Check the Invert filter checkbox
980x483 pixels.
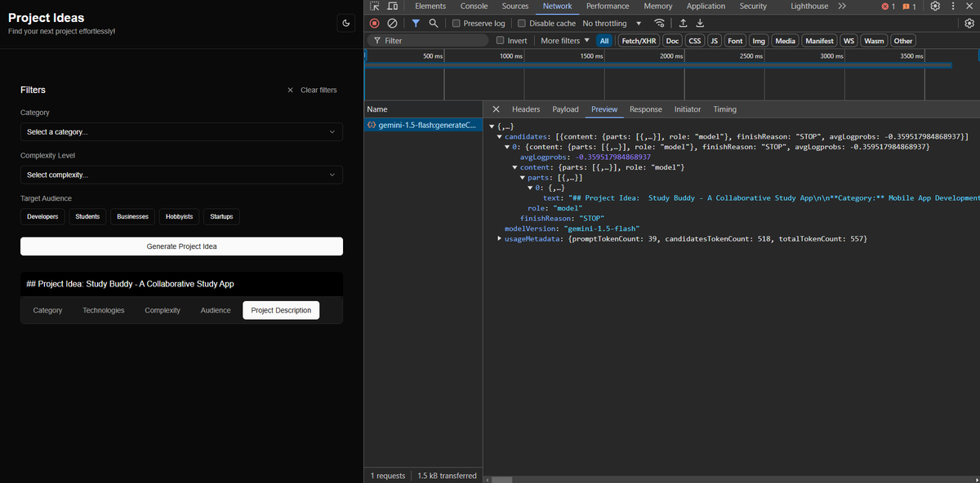[x=501, y=41]
